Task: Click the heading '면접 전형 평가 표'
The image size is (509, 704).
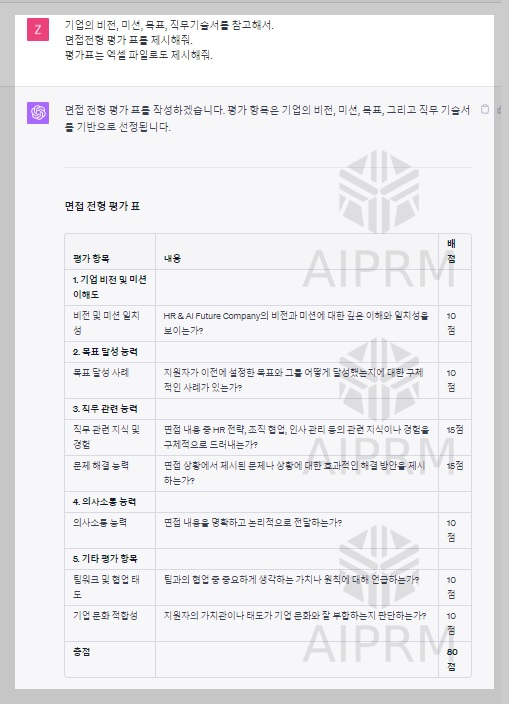Action: pyautogui.click(x=102, y=207)
